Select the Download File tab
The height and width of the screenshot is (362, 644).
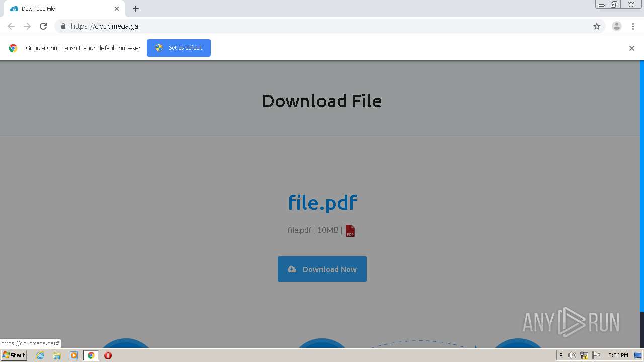coord(64,9)
